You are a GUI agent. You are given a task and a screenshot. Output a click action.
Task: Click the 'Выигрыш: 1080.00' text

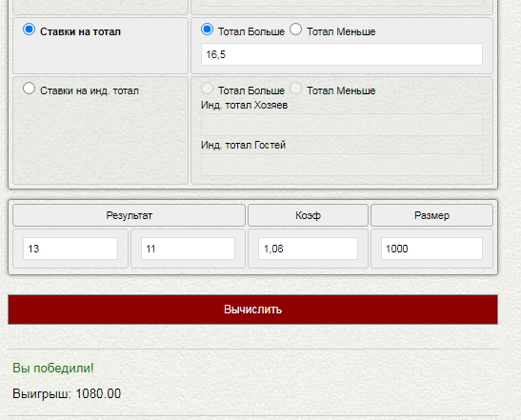67,393
